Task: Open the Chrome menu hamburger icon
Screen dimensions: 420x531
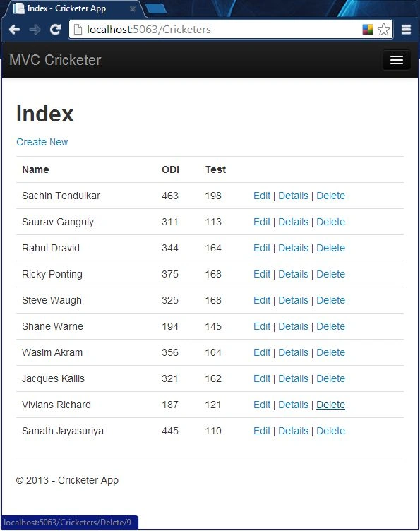Action: (406, 30)
